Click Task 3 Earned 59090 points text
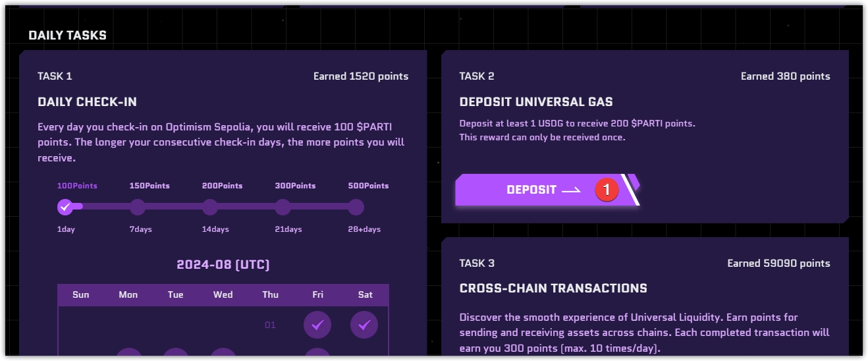Screen dimensions: 868x361 pos(778,264)
